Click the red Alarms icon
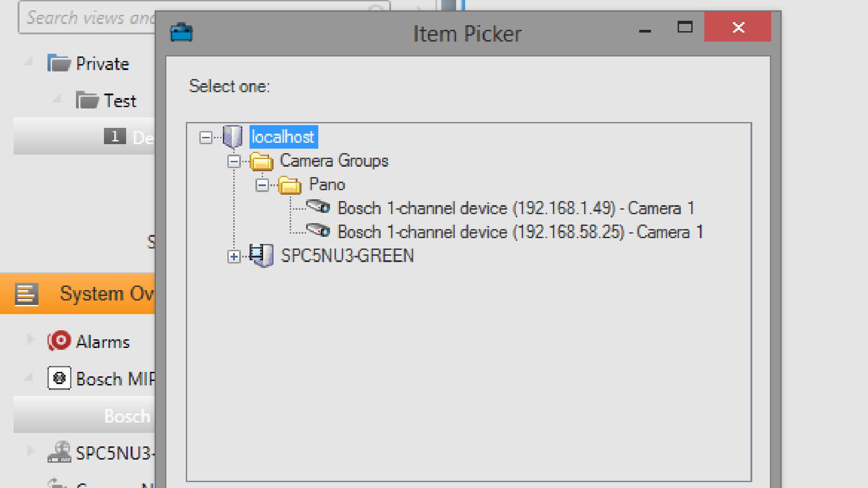The height and width of the screenshot is (488, 868). tap(59, 341)
